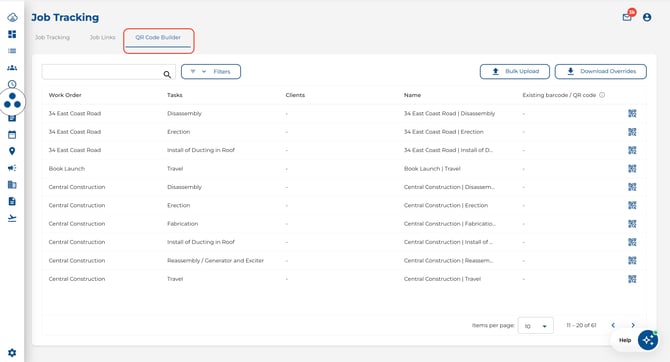The height and width of the screenshot is (362, 670).
Task: Show the existing barcode info tooltip icon
Action: coord(602,95)
